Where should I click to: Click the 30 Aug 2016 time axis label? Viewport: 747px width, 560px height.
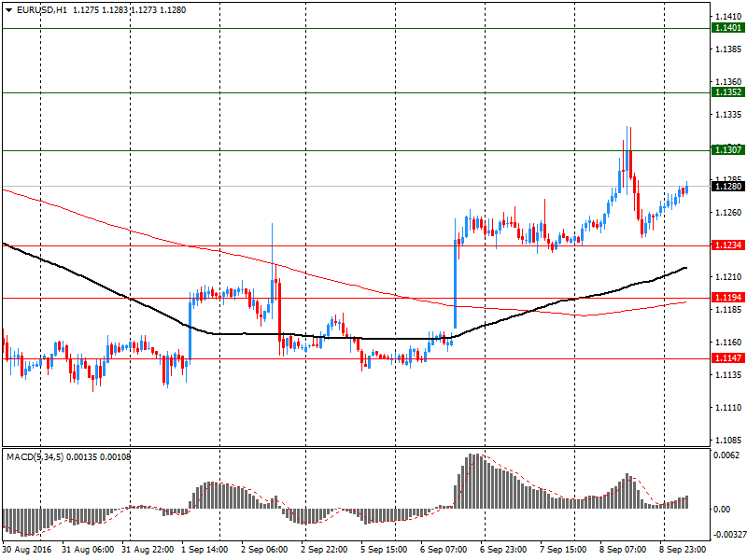click(x=27, y=550)
